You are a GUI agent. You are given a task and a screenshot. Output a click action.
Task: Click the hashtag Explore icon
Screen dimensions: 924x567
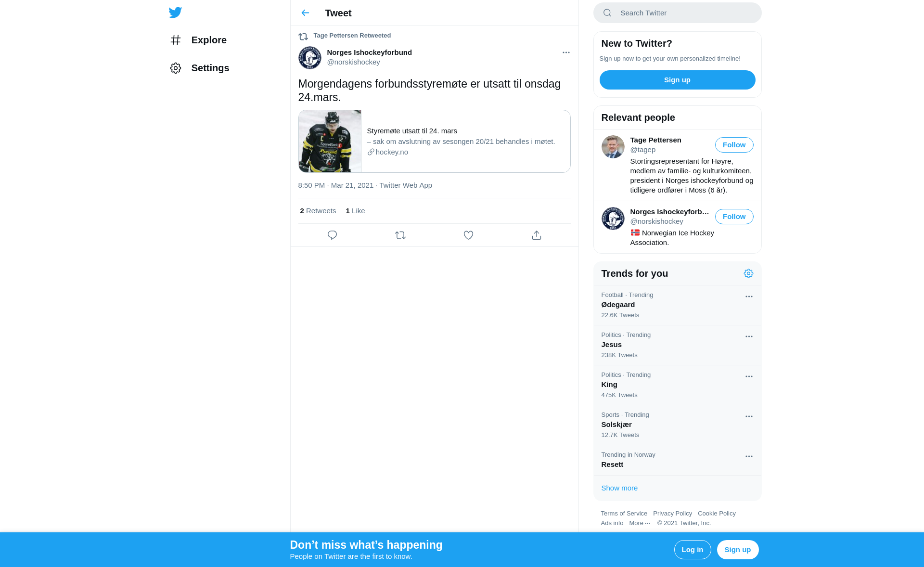(176, 40)
